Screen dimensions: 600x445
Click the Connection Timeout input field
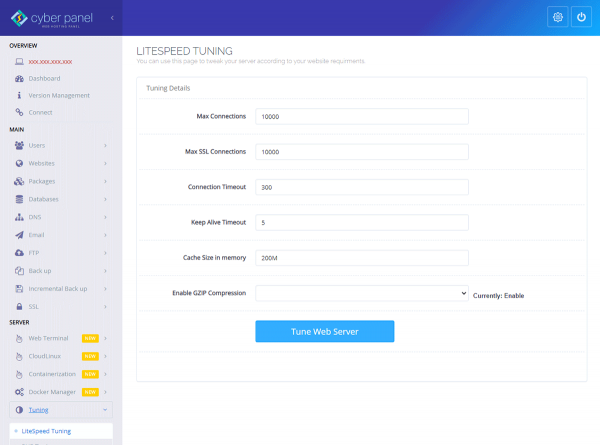[362, 187]
